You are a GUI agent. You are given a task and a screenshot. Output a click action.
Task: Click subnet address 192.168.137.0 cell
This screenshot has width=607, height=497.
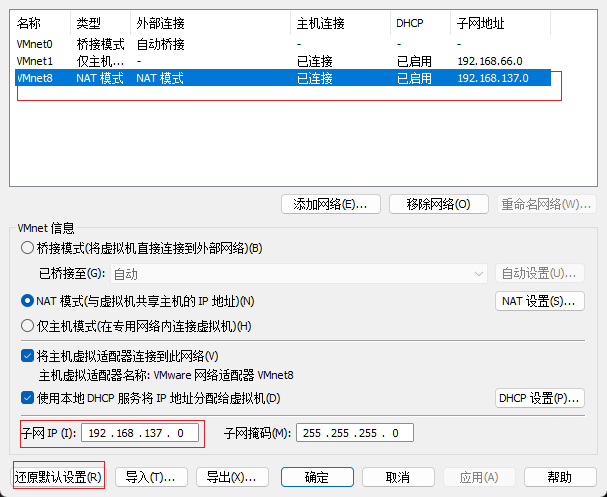[x=493, y=78]
